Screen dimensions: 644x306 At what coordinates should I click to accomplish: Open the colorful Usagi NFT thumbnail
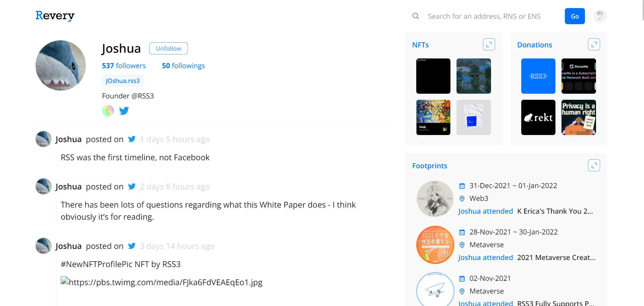tap(433, 118)
